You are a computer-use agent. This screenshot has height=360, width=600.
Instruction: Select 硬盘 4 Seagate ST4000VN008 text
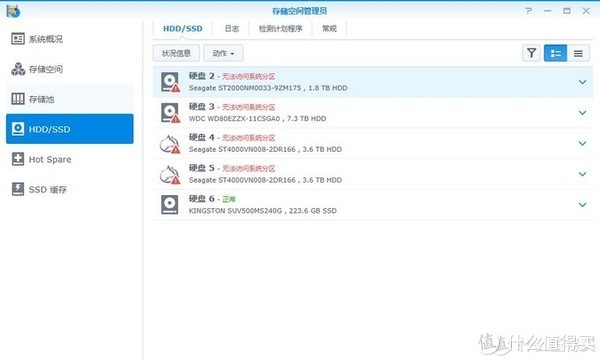(265, 149)
